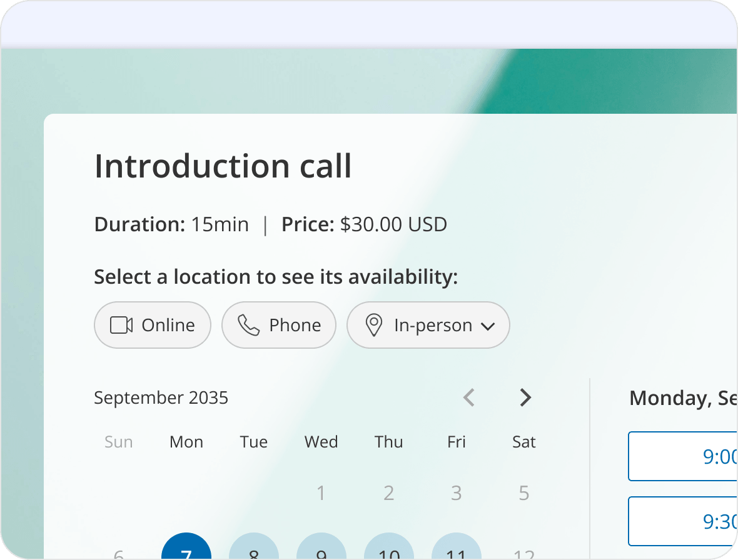The height and width of the screenshot is (560, 738).
Task: Click the Duration 15min text
Action: click(171, 224)
